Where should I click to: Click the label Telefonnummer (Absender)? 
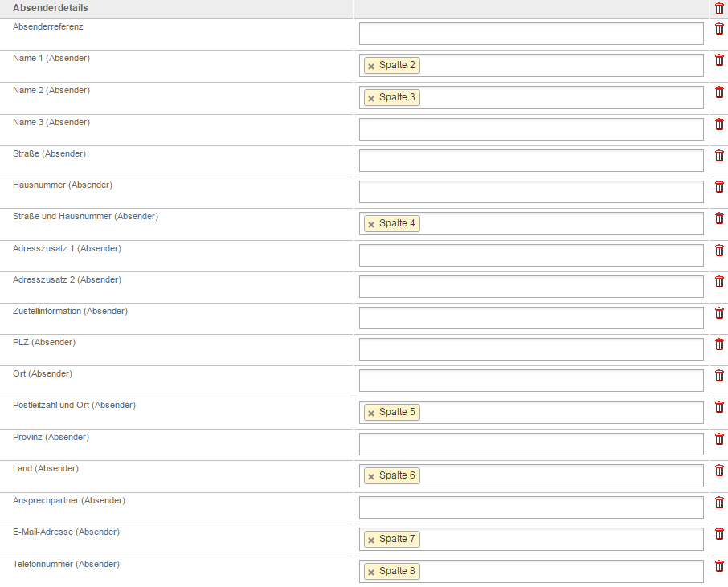66,564
